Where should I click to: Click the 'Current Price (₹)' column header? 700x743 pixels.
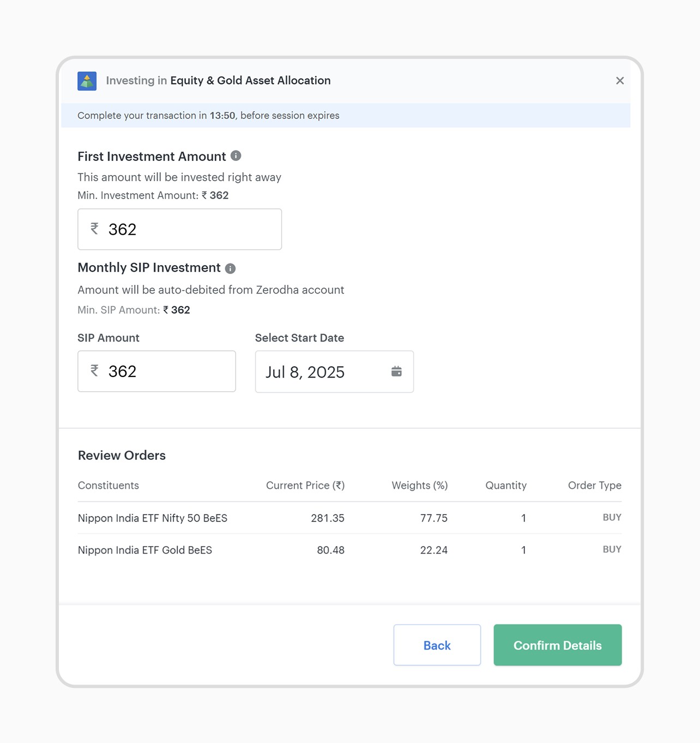305,486
